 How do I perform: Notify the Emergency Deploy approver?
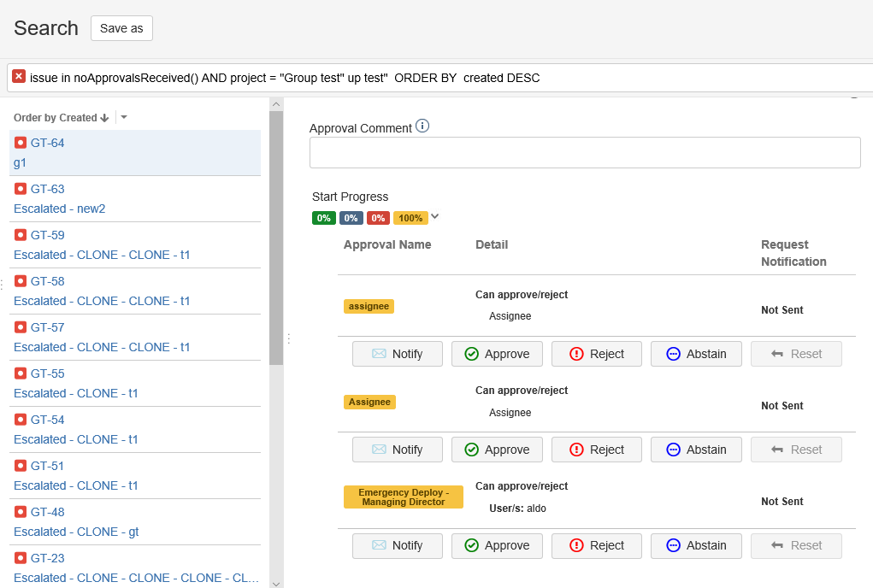[398, 545]
